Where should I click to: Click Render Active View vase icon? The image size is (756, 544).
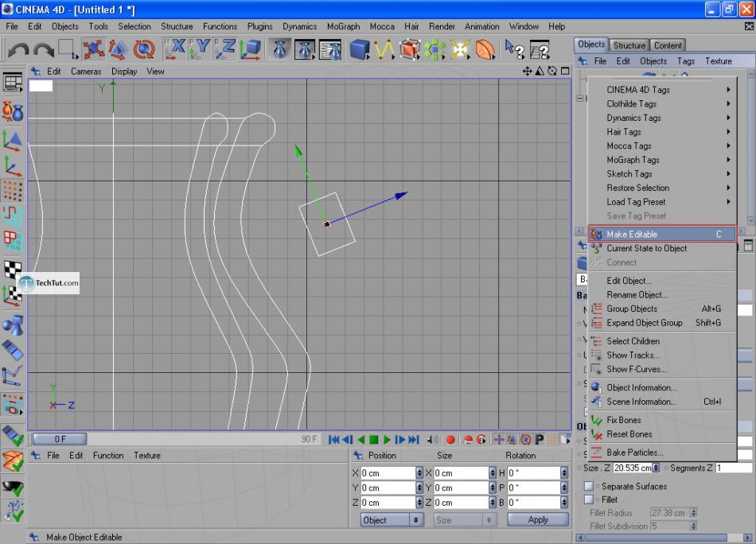279,49
